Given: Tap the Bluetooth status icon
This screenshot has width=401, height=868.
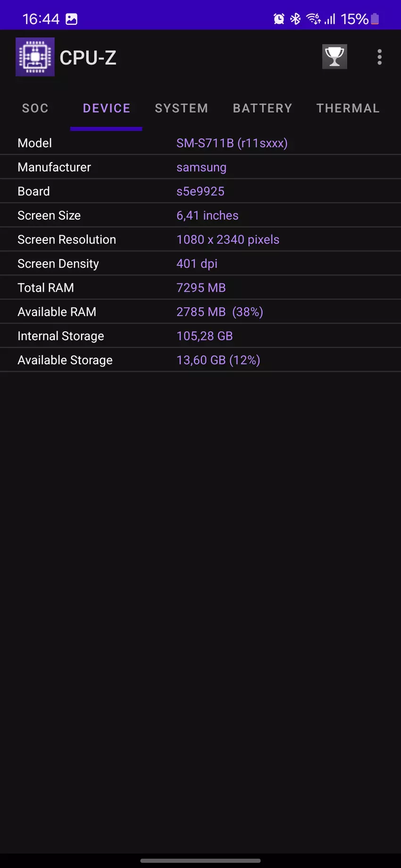Looking at the screenshot, I should pos(295,19).
